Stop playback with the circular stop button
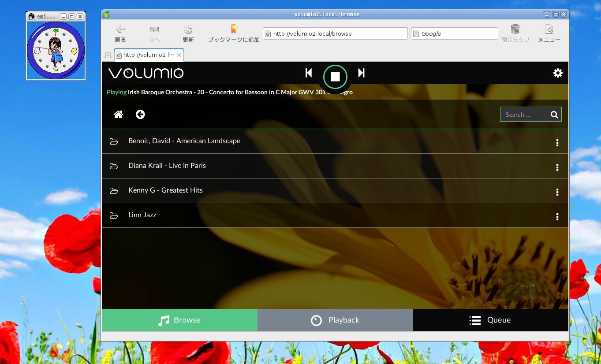601x364 pixels. click(335, 77)
